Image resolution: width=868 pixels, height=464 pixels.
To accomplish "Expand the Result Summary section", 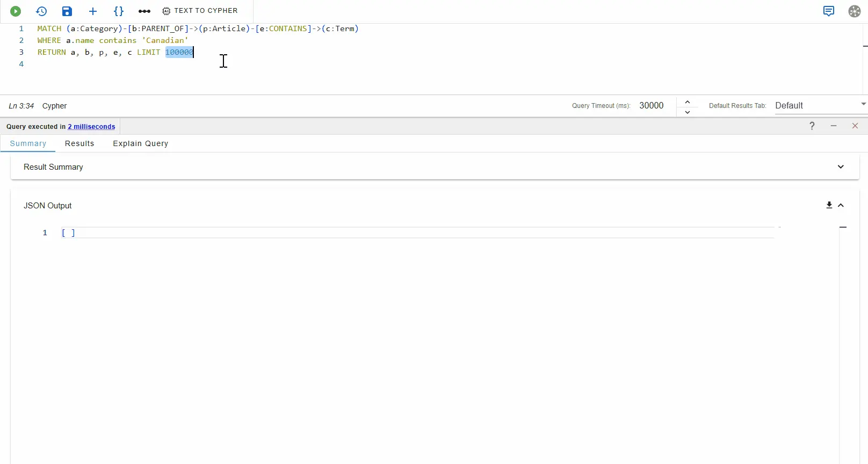I will pyautogui.click(x=841, y=167).
